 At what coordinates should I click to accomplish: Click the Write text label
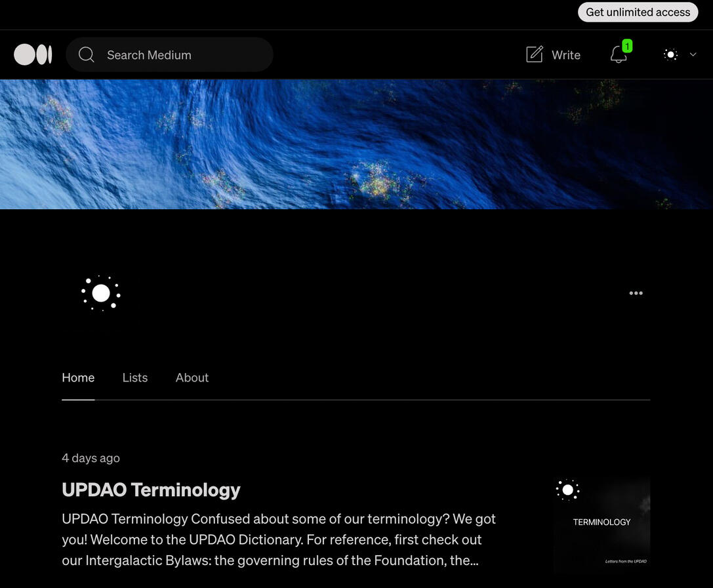point(566,55)
